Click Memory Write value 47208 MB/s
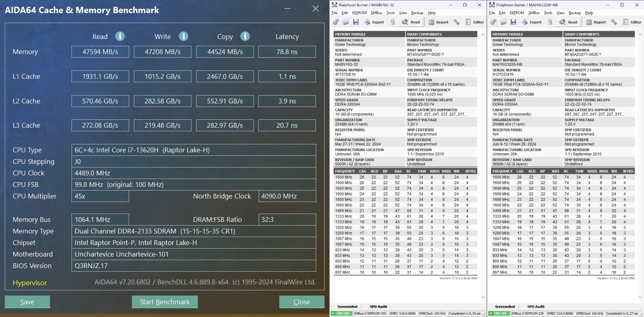 click(162, 52)
